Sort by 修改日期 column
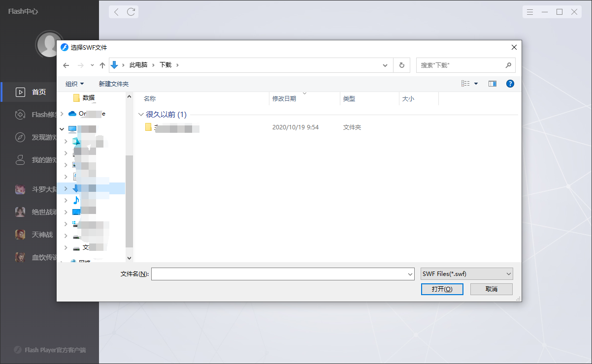Viewport: 592px width, 364px height. [284, 99]
